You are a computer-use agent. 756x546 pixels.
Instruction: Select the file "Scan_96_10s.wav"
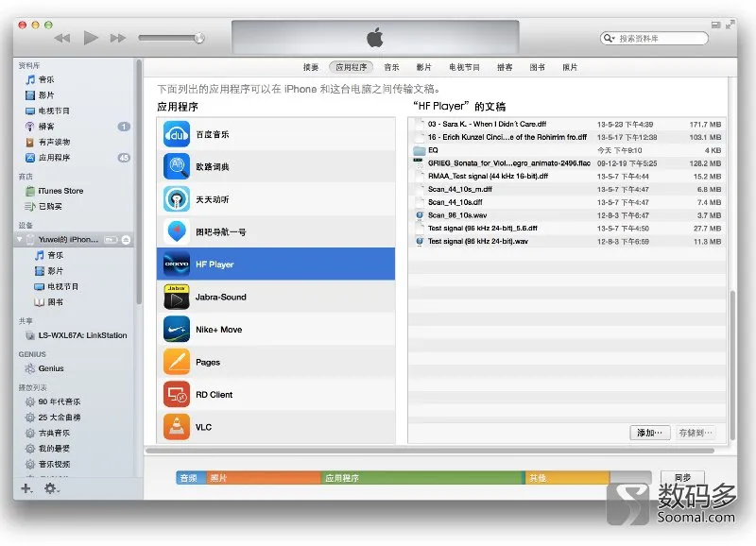click(x=567, y=215)
